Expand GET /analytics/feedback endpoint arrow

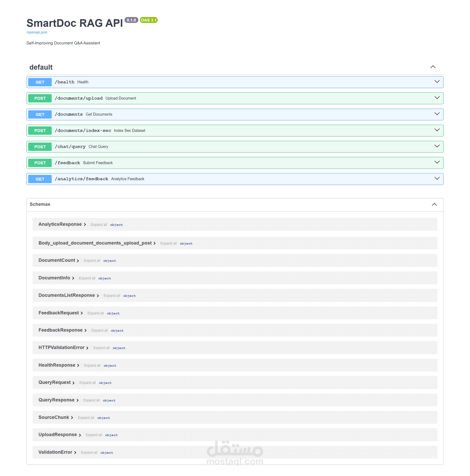click(437, 178)
